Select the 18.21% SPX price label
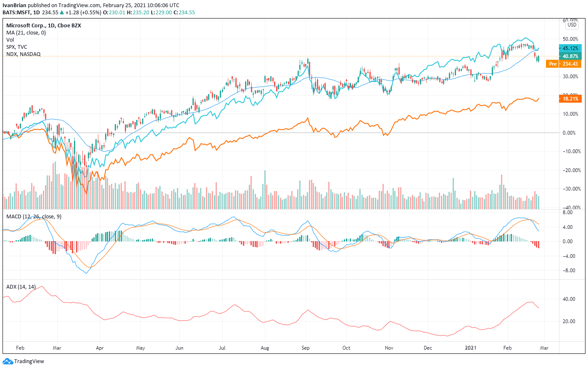This screenshot has width=588, height=369. point(570,98)
